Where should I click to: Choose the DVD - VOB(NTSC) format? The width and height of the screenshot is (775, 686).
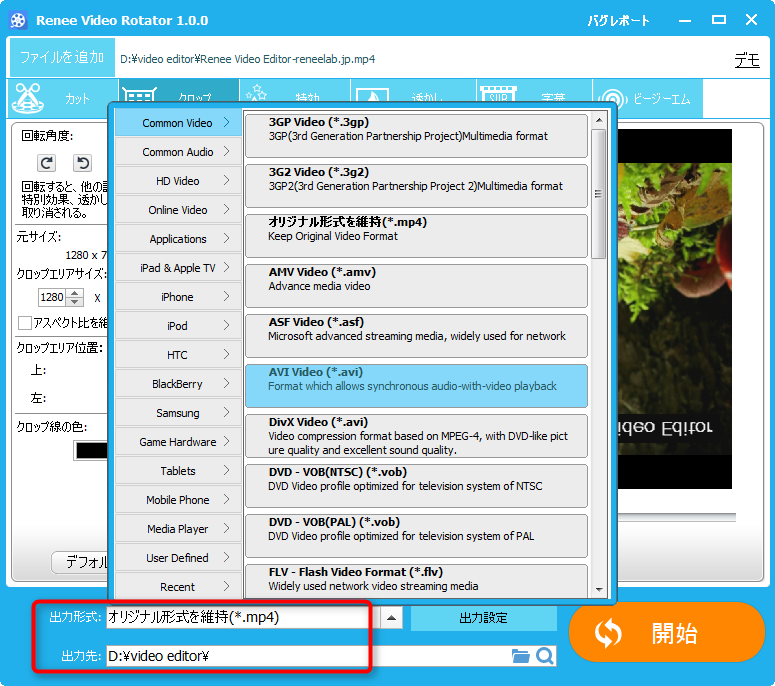coord(416,485)
